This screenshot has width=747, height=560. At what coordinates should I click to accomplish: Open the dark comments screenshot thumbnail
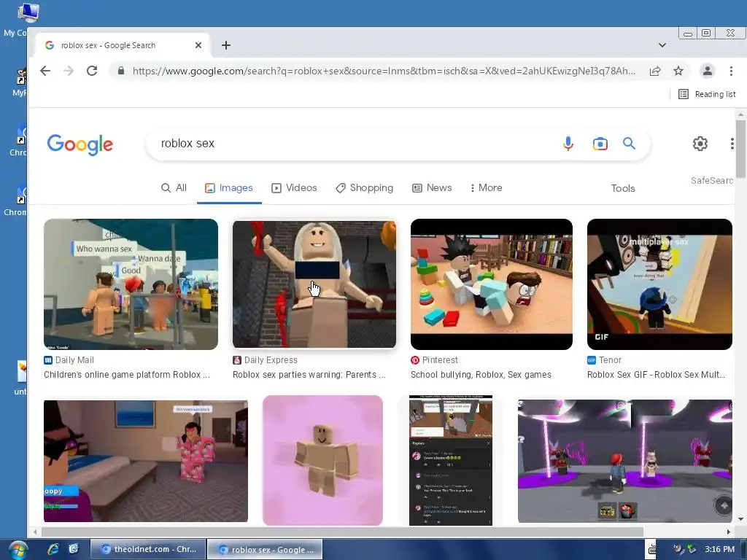coord(451,461)
